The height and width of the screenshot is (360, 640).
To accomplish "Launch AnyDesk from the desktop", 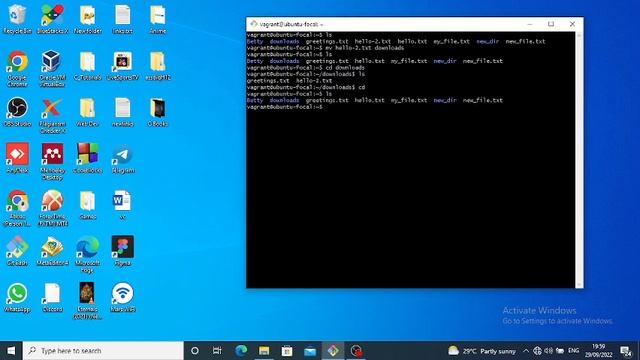I will (x=17, y=158).
